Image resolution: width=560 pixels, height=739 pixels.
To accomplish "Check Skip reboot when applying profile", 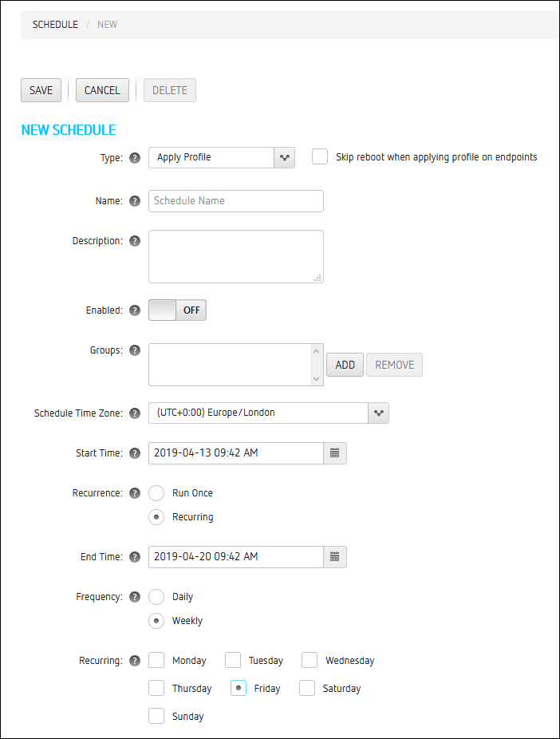I will point(320,156).
